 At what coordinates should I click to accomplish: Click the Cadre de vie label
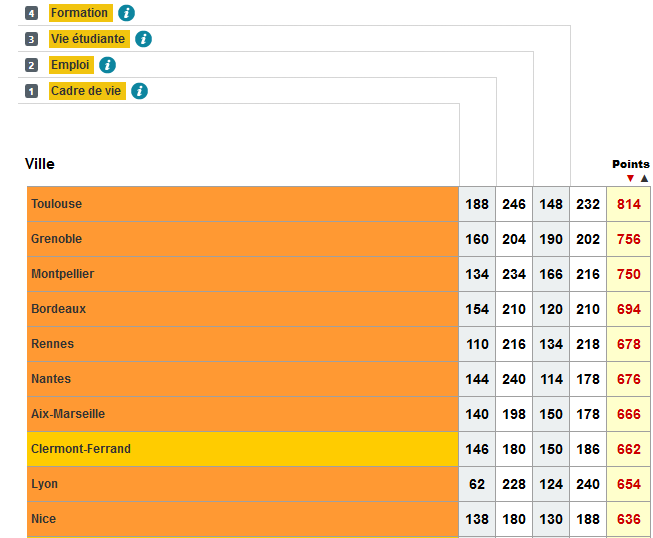tap(87, 91)
